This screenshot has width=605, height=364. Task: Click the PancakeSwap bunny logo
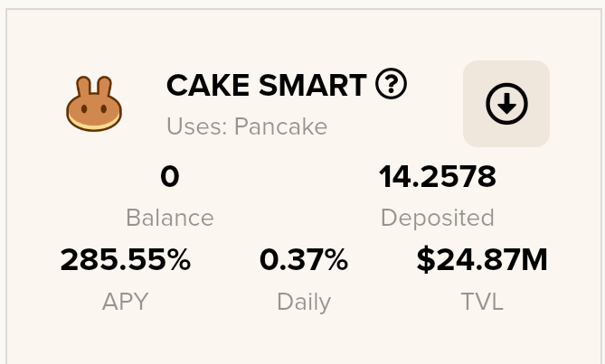(94, 104)
